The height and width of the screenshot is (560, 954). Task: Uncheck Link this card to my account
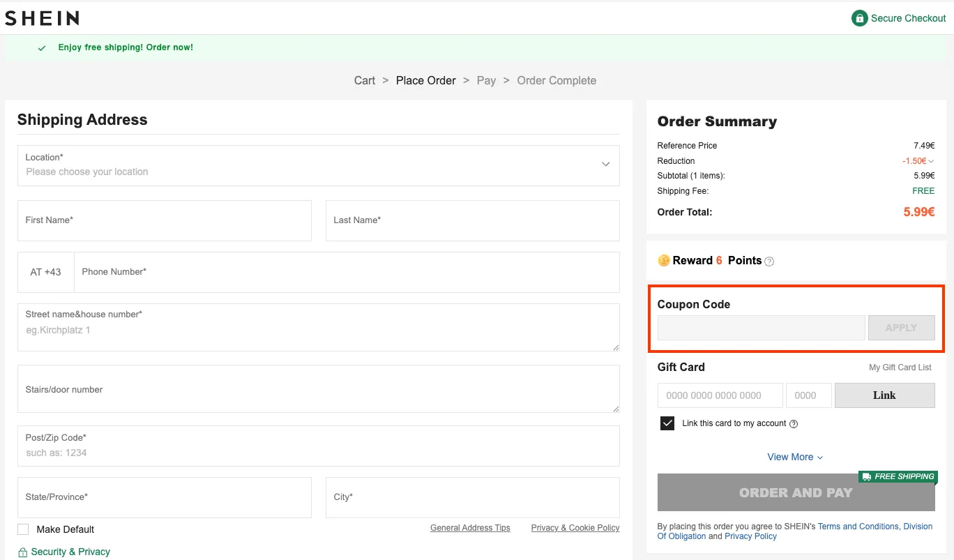tap(667, 423)
